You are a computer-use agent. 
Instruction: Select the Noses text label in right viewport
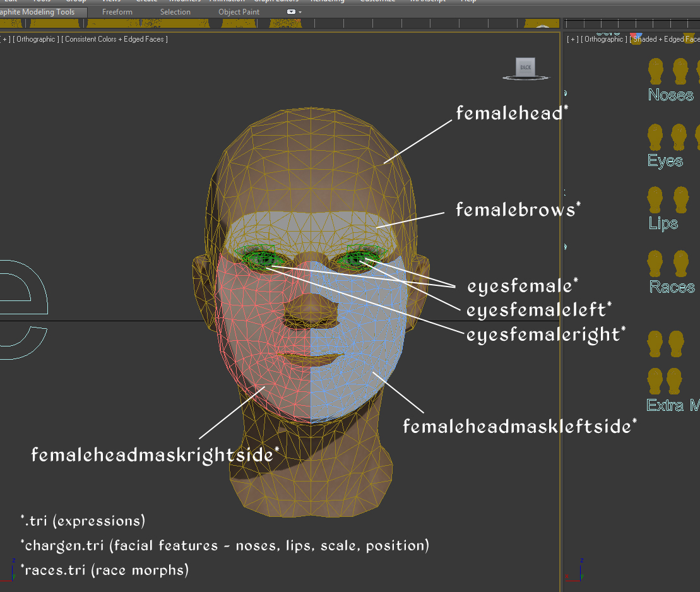click(670, 95)
